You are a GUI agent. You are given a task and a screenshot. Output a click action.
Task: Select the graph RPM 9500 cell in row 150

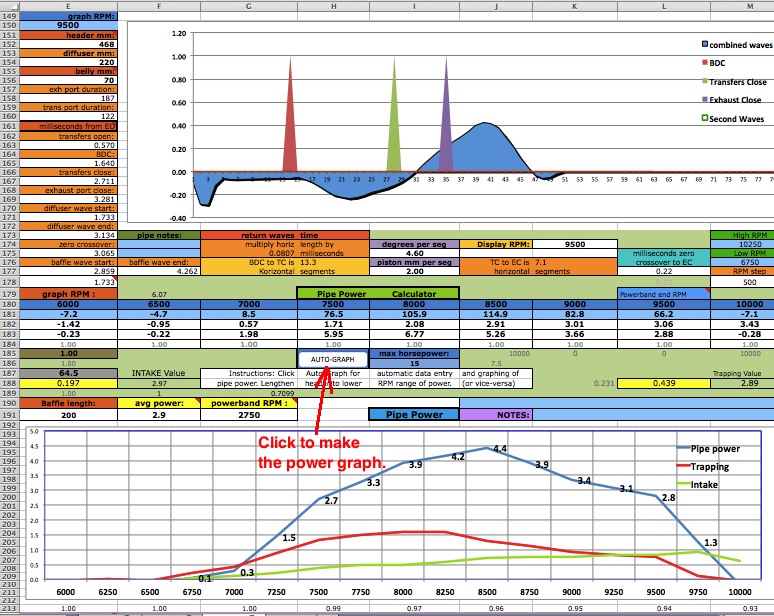click(68, 25)
